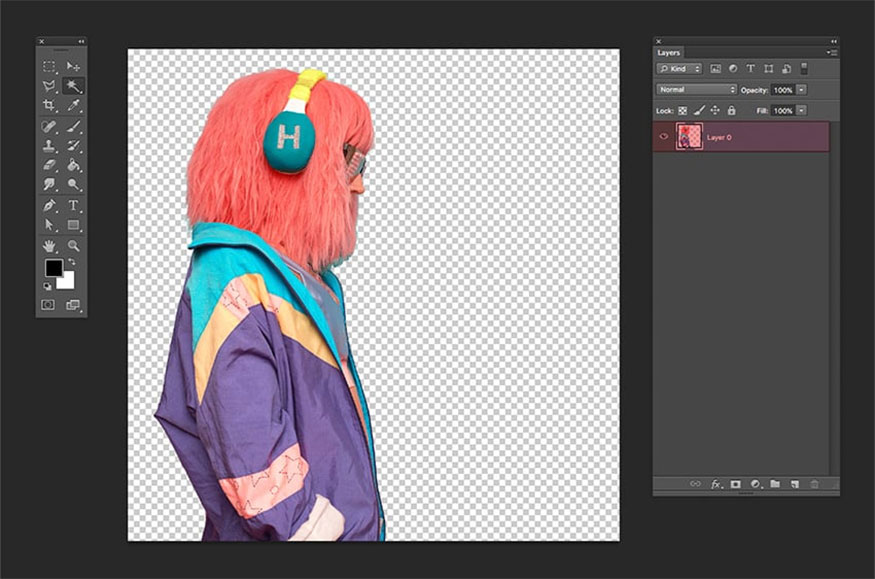The width and height of the screenshot is (875, 579).
Task: Click the Layer 0 name
Action: coord(719,137)
